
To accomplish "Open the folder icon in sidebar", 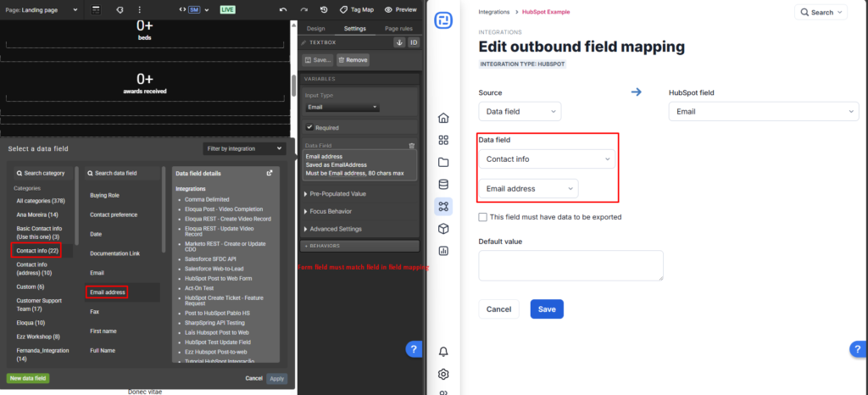I will [442, 162].
